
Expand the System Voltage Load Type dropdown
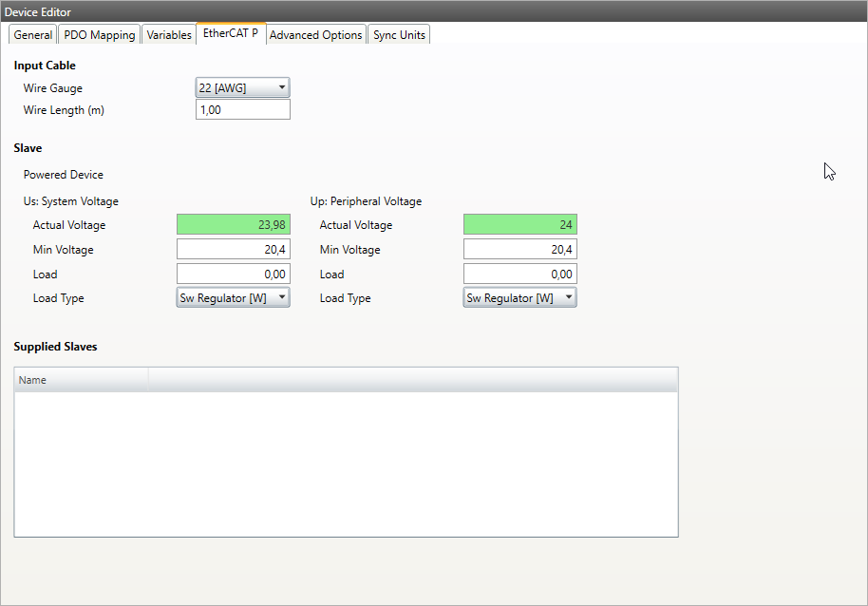pyautogui.click(x=233, y=297)
